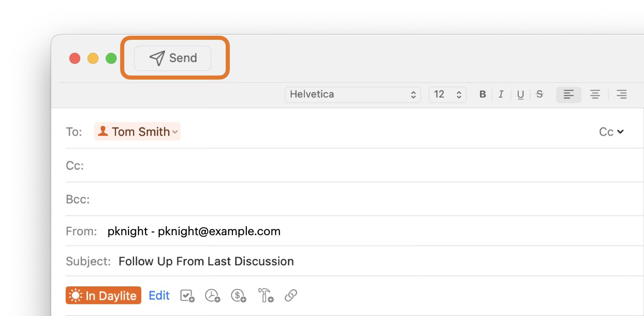
Task: Center align the text
Action: click(595, 95)
